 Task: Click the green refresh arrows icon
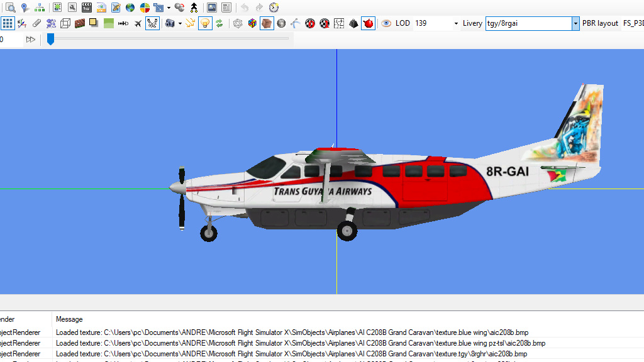[219, 23]
